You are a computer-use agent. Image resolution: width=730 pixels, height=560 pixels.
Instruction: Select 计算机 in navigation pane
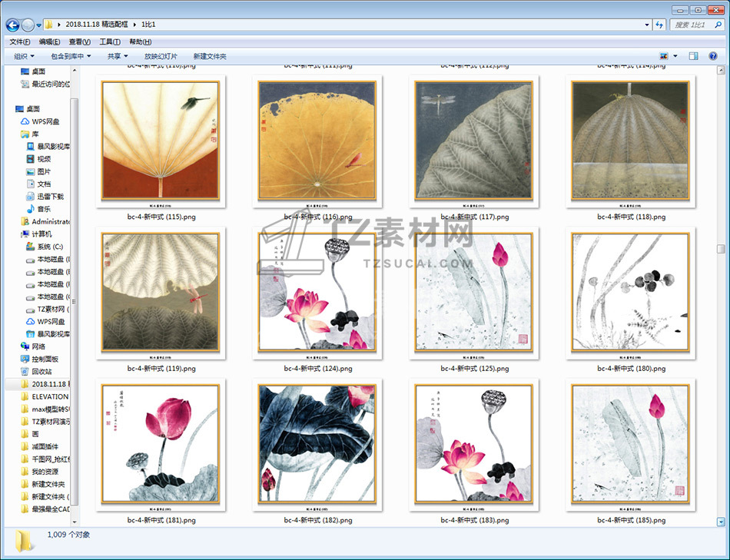click(36, 234)
